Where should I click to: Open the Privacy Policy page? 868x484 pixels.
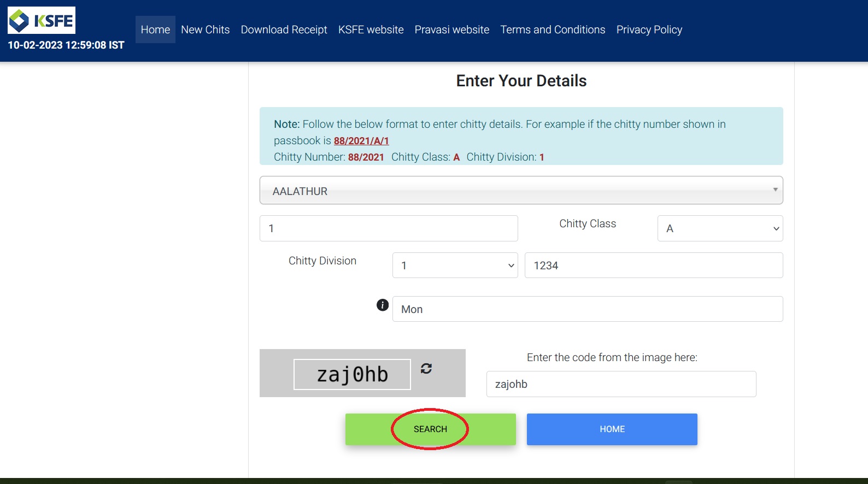pyautogui.click(x=649, y=29)
